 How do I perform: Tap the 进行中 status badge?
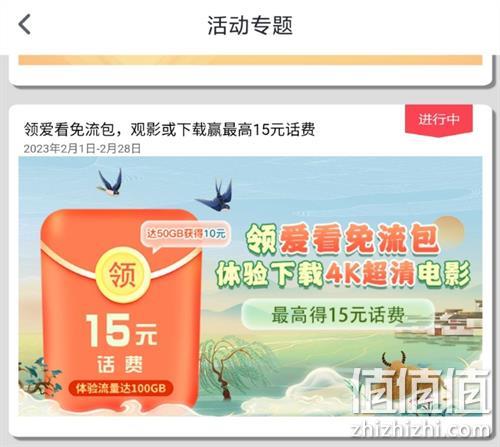pos(439,120)
